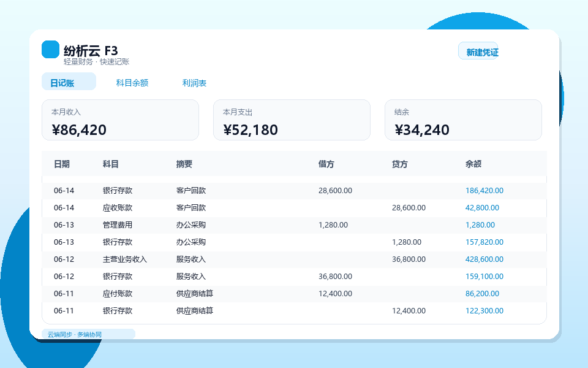
Task: Click the 纷析云 F3 title text
Action: [91, 51]
